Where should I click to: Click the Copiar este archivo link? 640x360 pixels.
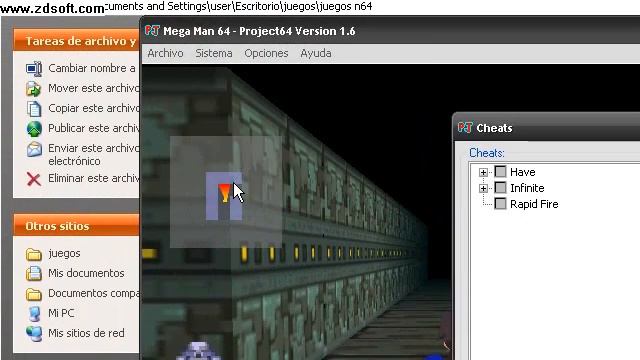pyautogui.click(x=93, y=108)
